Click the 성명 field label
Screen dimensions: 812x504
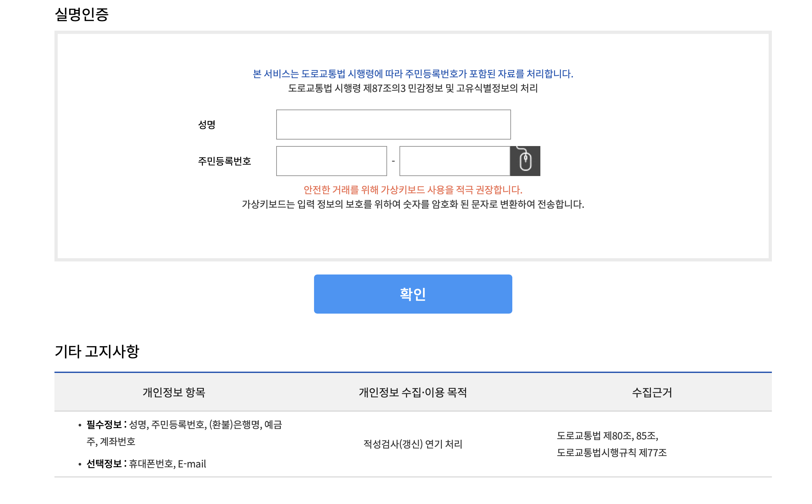tap(207, 125)
